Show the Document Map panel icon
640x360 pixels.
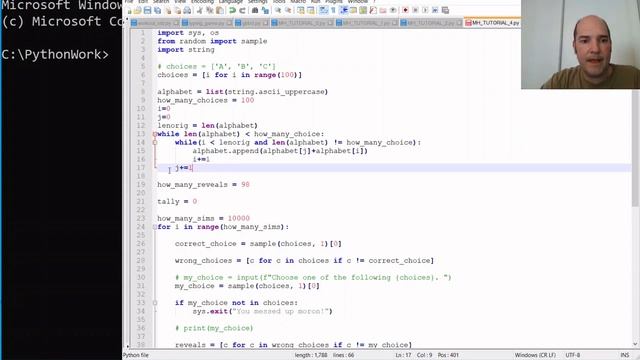pyautogui.click(x=363, y=10)
